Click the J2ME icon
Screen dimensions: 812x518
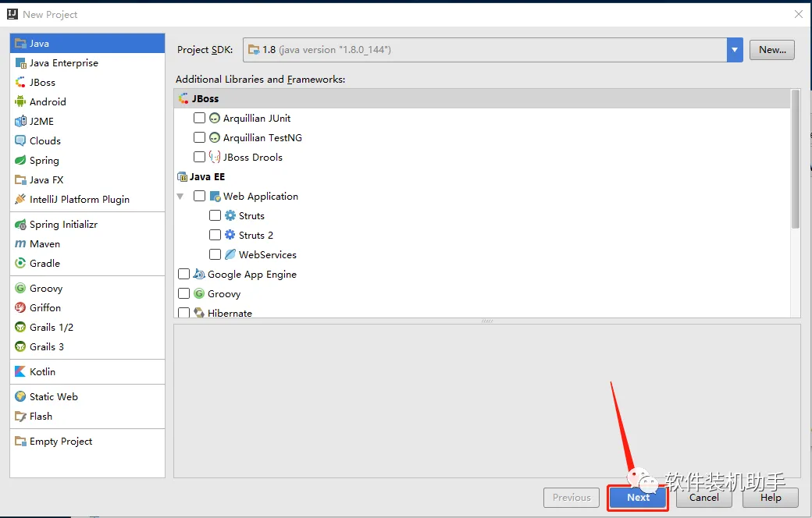click(21, 122)
